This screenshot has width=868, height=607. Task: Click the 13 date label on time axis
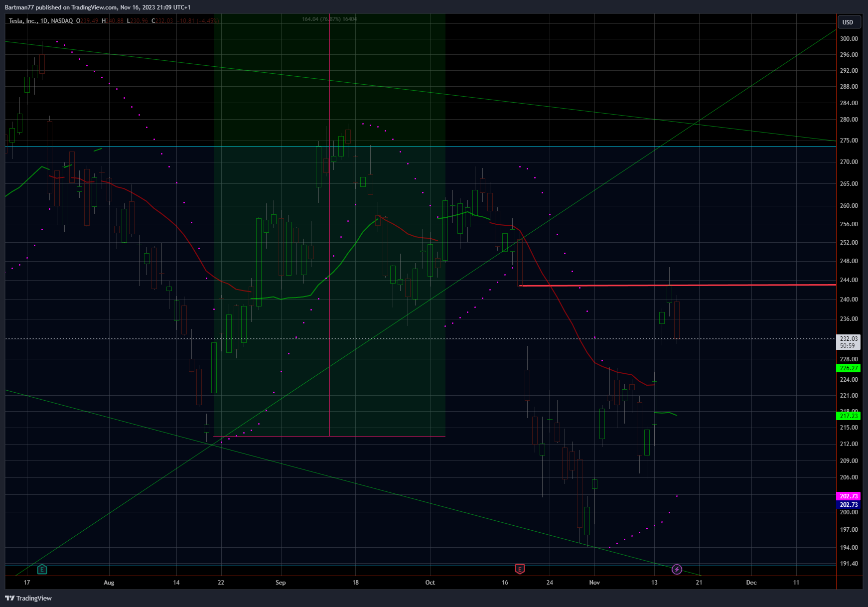[654, 583]
